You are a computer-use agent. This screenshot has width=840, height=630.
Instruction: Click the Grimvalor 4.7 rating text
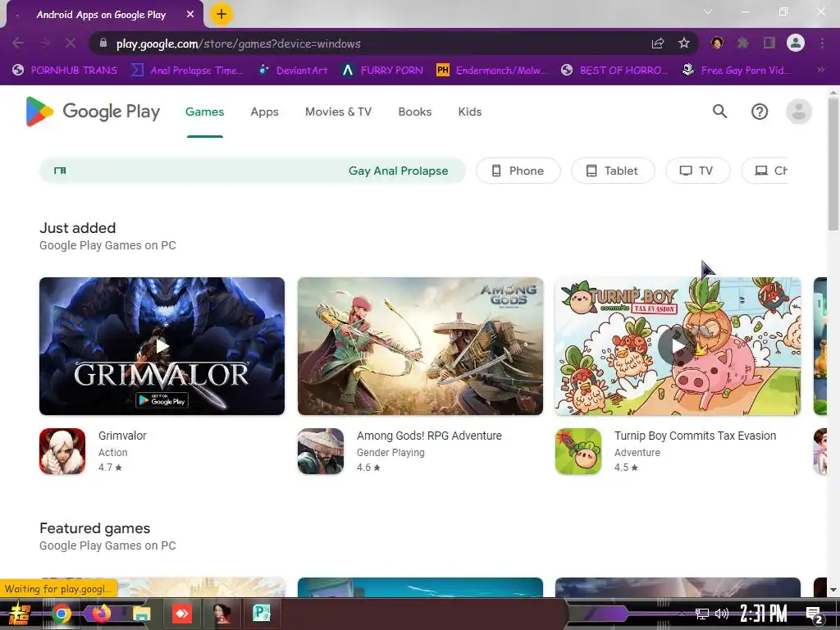tap(110, 467)
